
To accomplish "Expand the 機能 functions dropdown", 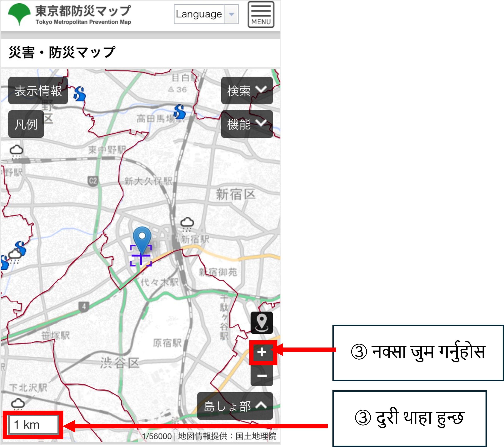I will pos(247,124).
